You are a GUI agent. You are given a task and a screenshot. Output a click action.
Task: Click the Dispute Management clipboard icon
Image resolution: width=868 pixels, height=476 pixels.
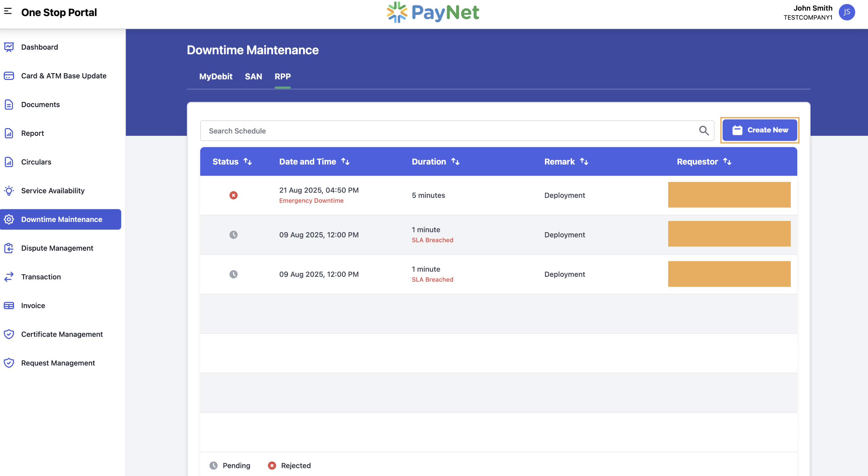[x=8, y=248]
